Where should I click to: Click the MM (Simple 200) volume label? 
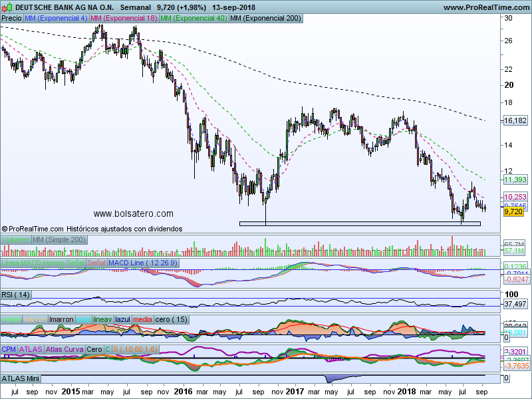(x=59, y=239)
